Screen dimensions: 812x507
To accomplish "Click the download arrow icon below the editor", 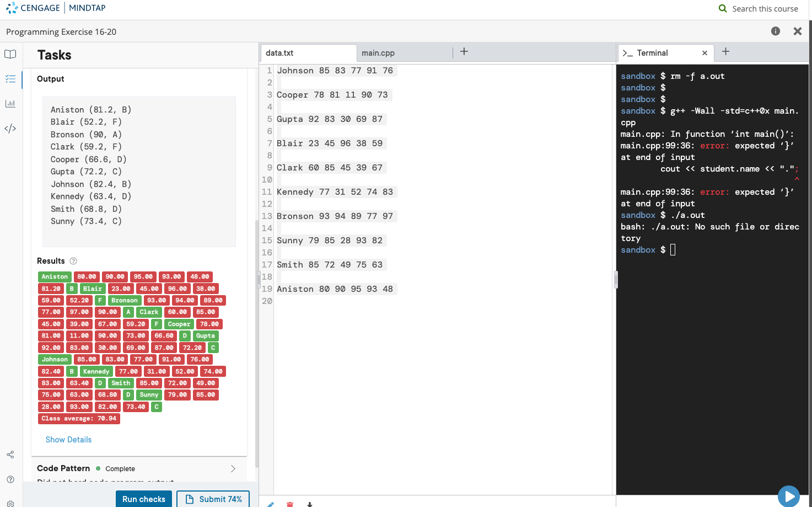I will click(309, 504).
